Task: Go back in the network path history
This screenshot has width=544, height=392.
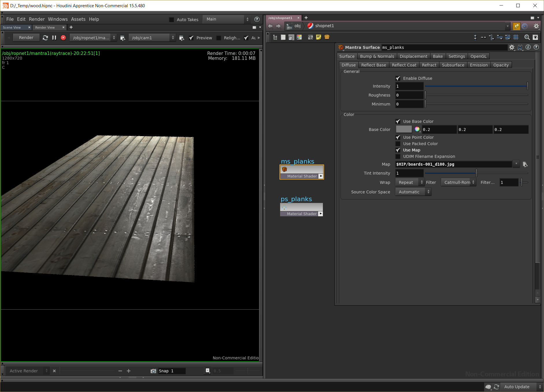Action: tap(270, 26)
